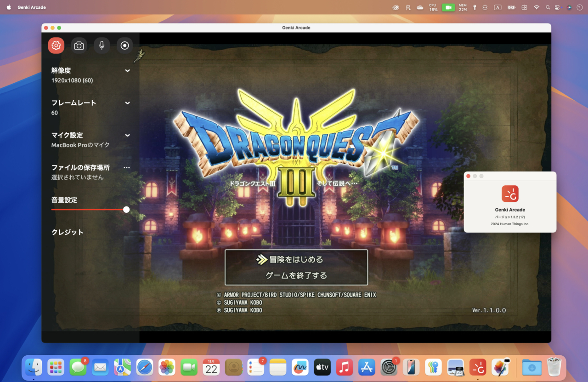The height and width of the screenshot is (382, 588).
Task: Open Control Center in the menu bar
Action: pos(557,7)
